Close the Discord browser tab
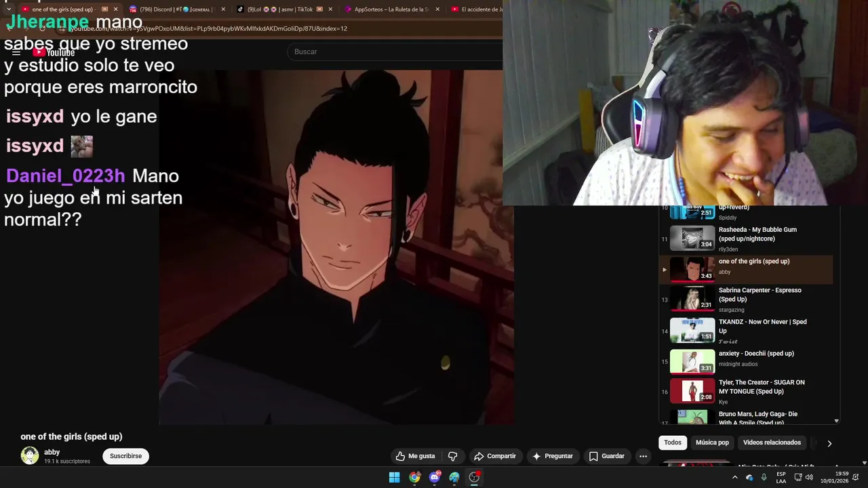 tap(223, 9)
